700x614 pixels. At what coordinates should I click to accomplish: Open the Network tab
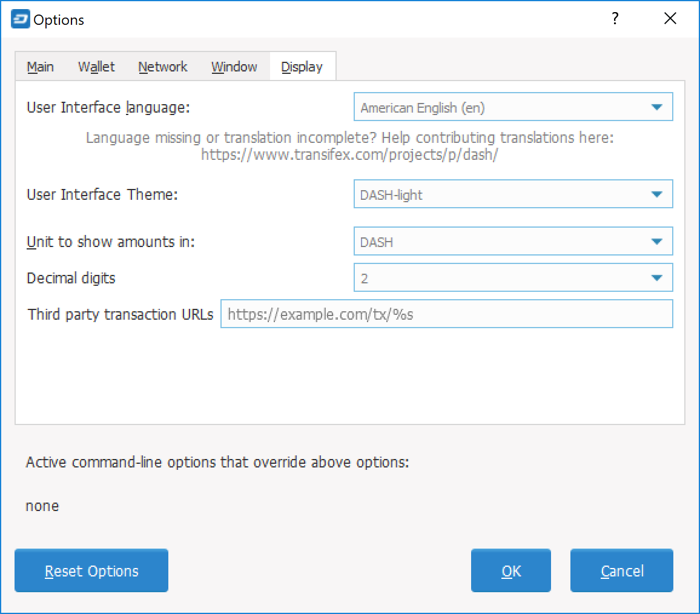(x=163, y=67)
